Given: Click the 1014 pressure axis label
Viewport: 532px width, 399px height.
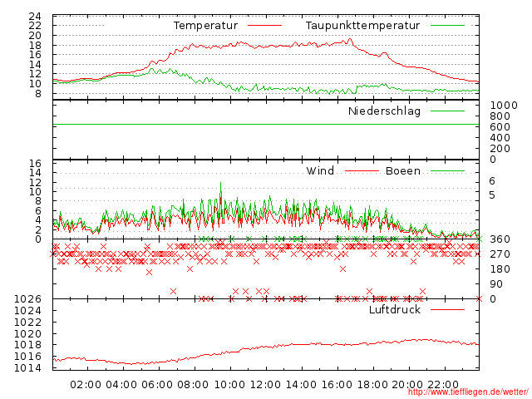Looking at the screenshot, I should [x=27, y=367].
